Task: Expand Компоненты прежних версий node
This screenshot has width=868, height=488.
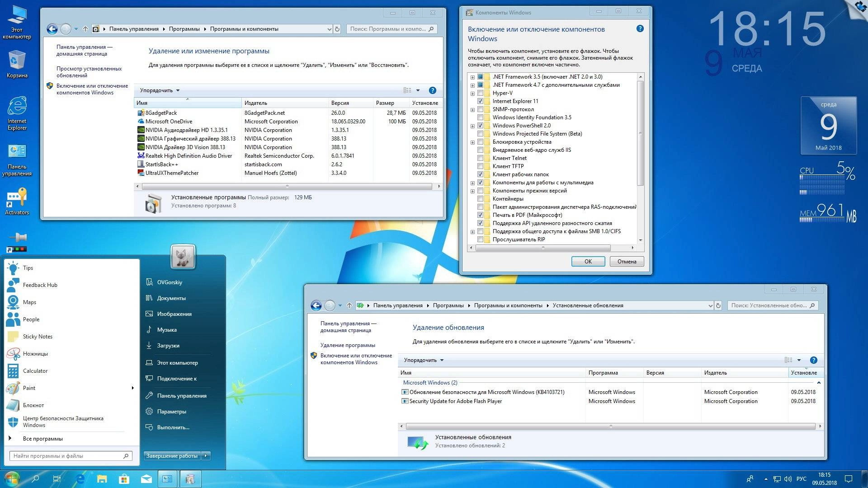Action: (472, 191)
